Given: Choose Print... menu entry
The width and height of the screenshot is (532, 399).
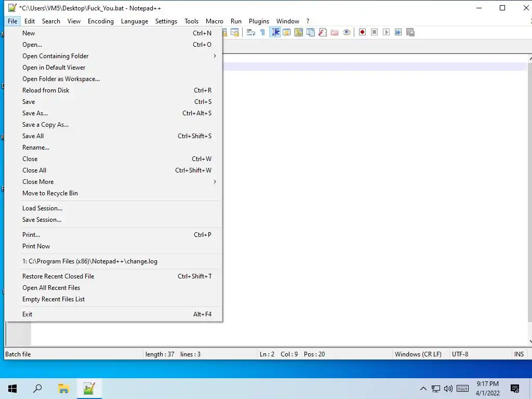Looking at the screenshot, I should [x=114, y=235].
